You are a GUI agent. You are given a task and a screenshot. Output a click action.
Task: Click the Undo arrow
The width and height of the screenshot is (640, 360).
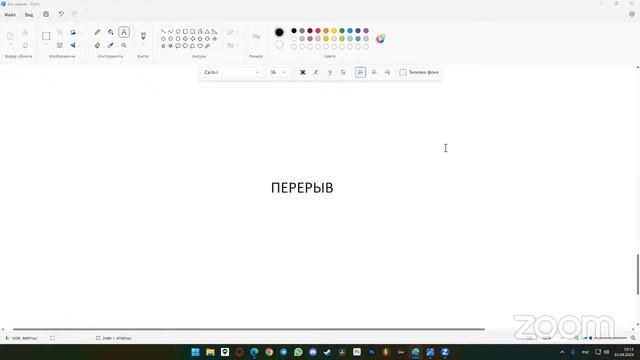(x=61, y=14)
